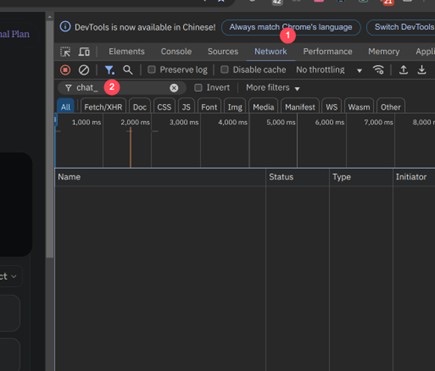Filter requests by Font type

(209, 107)
